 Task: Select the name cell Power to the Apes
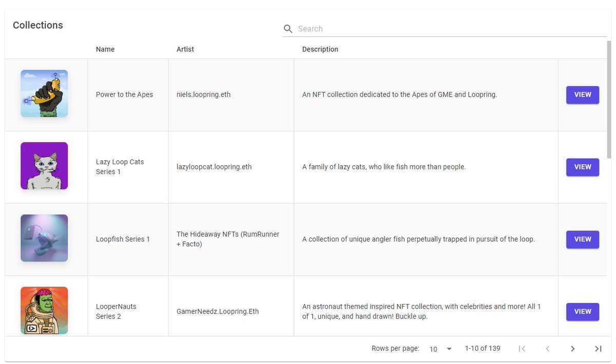pos(125,94)
